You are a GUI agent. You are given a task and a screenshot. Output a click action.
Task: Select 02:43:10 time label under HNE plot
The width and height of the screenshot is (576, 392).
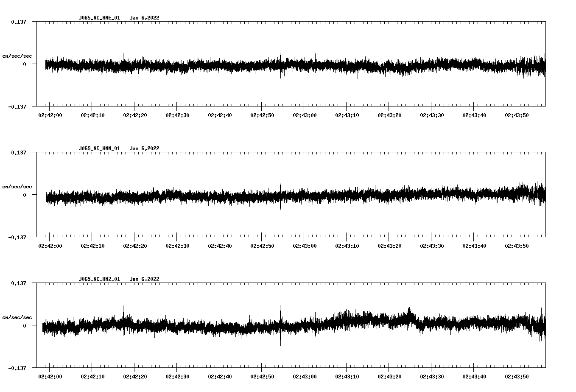347,115
